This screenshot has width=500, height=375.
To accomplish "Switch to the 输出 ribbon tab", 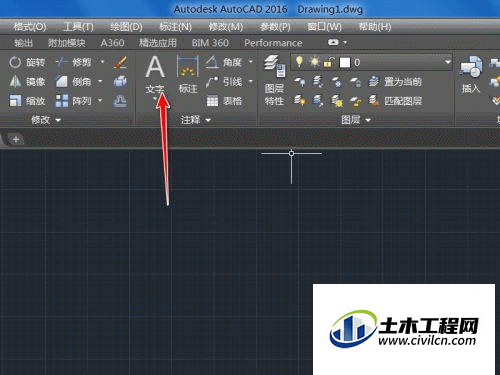I will 23,43.
